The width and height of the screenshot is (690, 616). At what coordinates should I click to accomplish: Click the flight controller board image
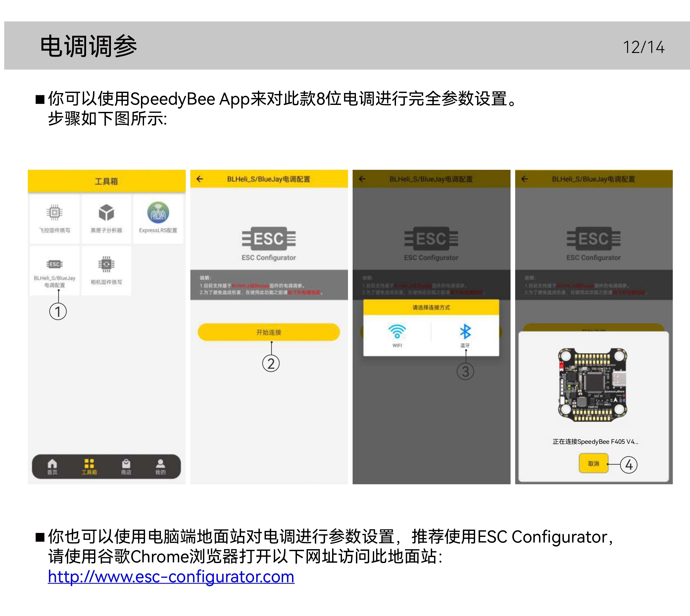[592, 385]
